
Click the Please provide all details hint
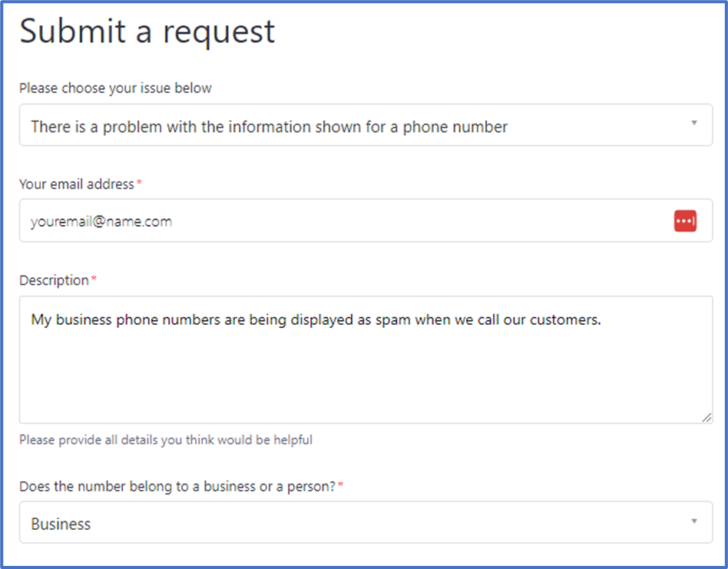(166, 440)
